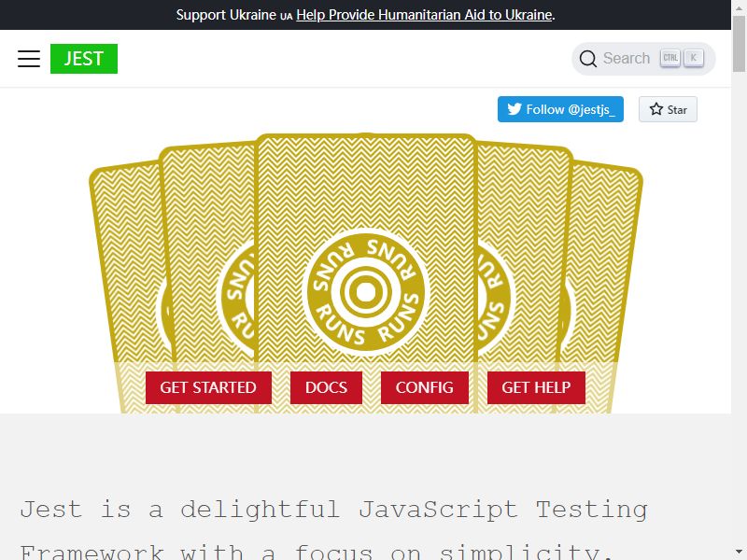Click the K key hint badge
The image size is (747, 560).
(694, 58)
